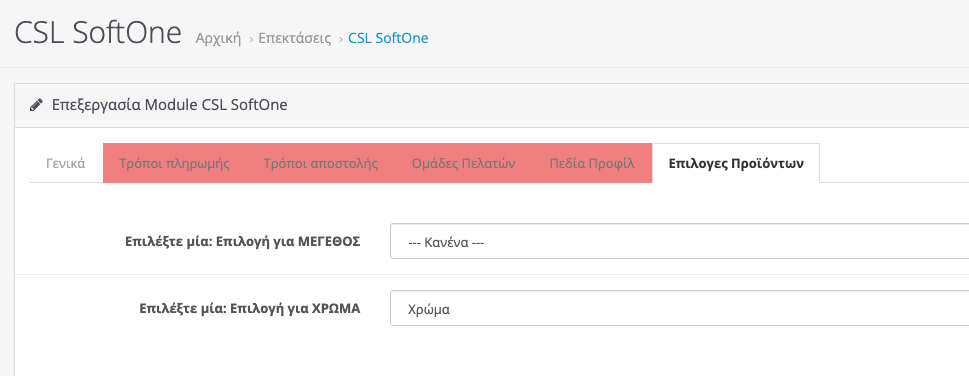Open the Επεκτάσεις breadcrumb link
Viewport: 969px width, 376px height.
pyautogui.click(x=295, y=38)
